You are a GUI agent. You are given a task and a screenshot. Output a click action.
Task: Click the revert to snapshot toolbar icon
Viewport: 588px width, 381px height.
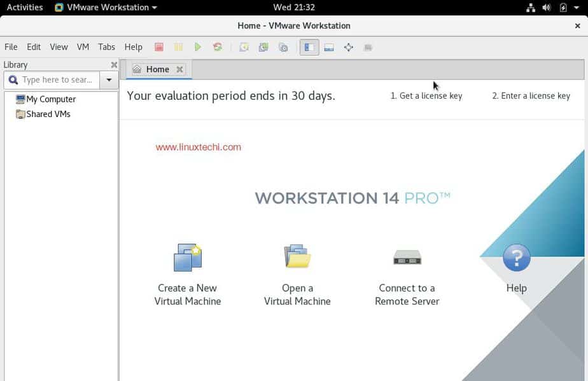pos(263,47)
